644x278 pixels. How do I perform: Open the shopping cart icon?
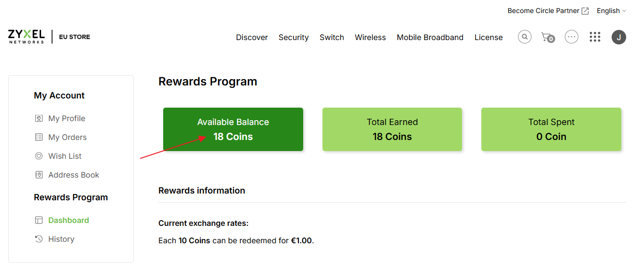coord(547,37)
